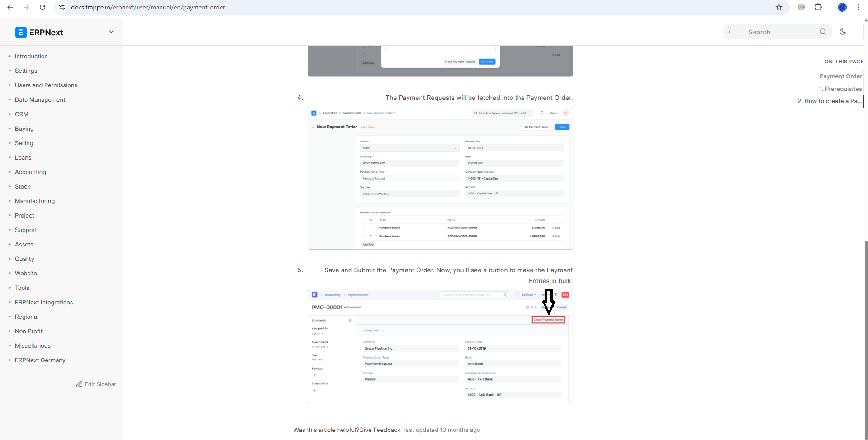Jump to Prerequisites in page contents

point(840,89)
